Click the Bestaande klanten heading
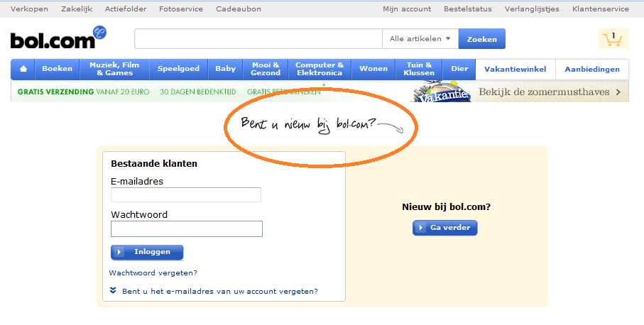 (154, 163)
